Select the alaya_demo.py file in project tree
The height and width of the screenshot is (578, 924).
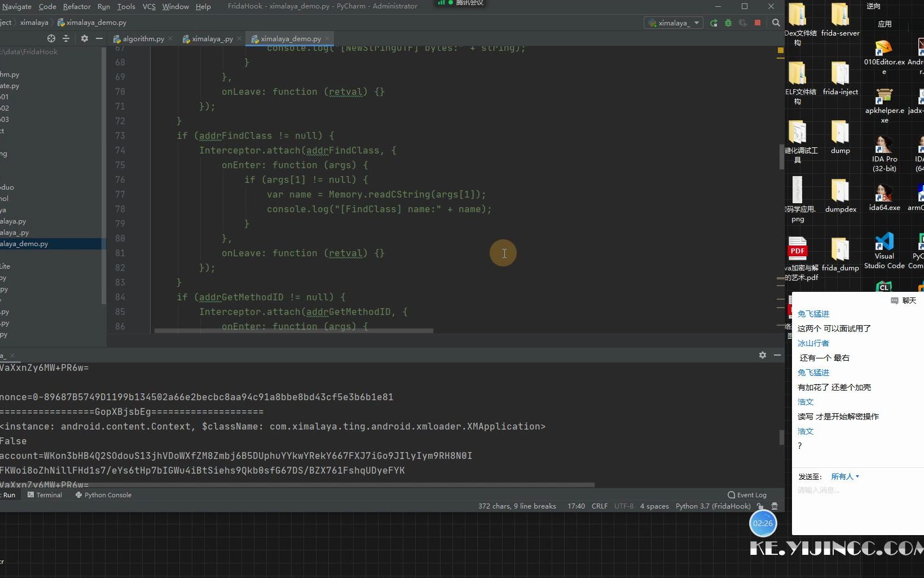click(x=52, y=244)
